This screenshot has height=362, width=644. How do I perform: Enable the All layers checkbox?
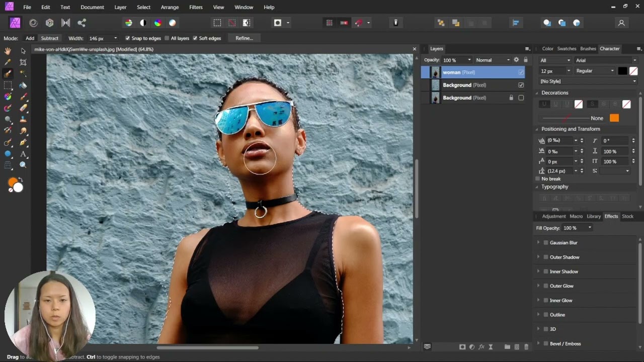coord(167,38)
